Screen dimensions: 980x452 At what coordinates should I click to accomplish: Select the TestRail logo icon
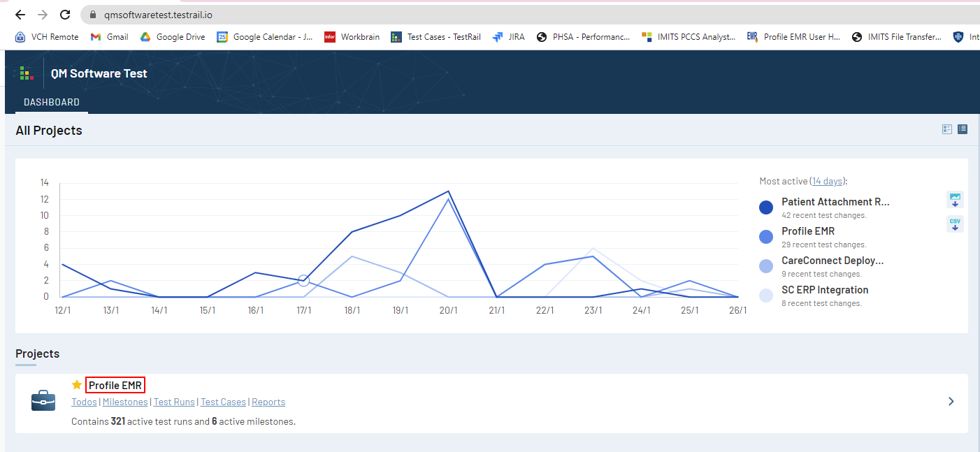click(x=26, y=72)
